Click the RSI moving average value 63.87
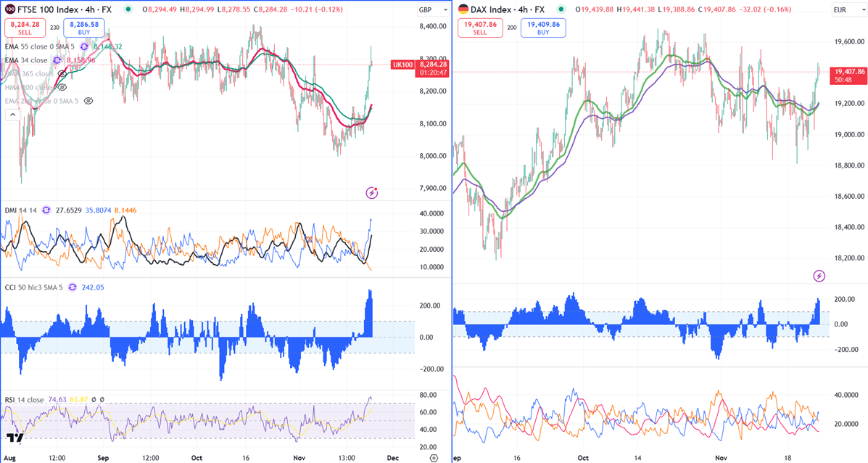Screen dimensions: 868x463 point(79,400)
